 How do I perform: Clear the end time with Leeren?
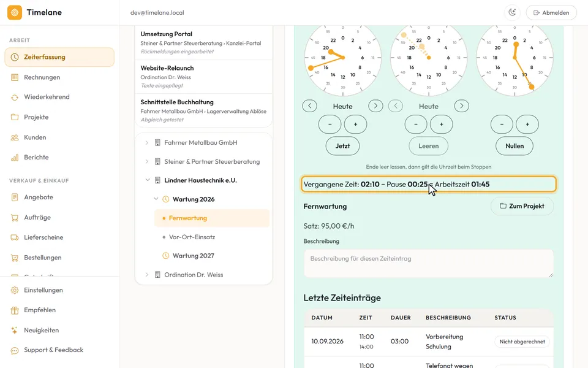pyautogui.click(x=429, y=146)
